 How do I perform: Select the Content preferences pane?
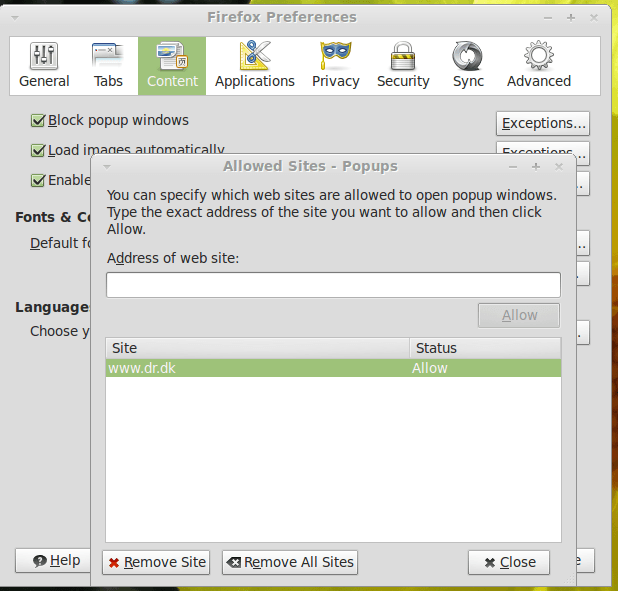[172, 66]
